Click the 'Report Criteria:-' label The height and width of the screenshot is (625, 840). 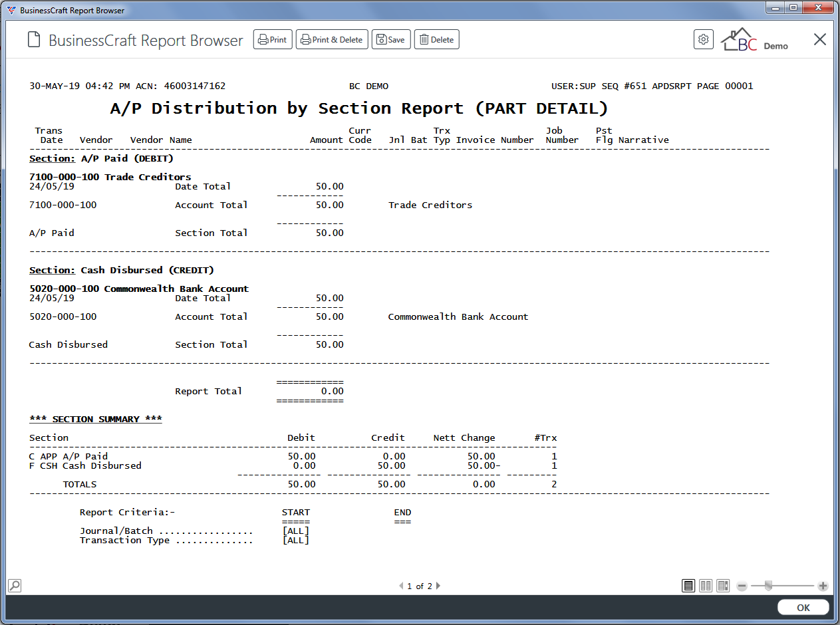click(x=127, y=512)
